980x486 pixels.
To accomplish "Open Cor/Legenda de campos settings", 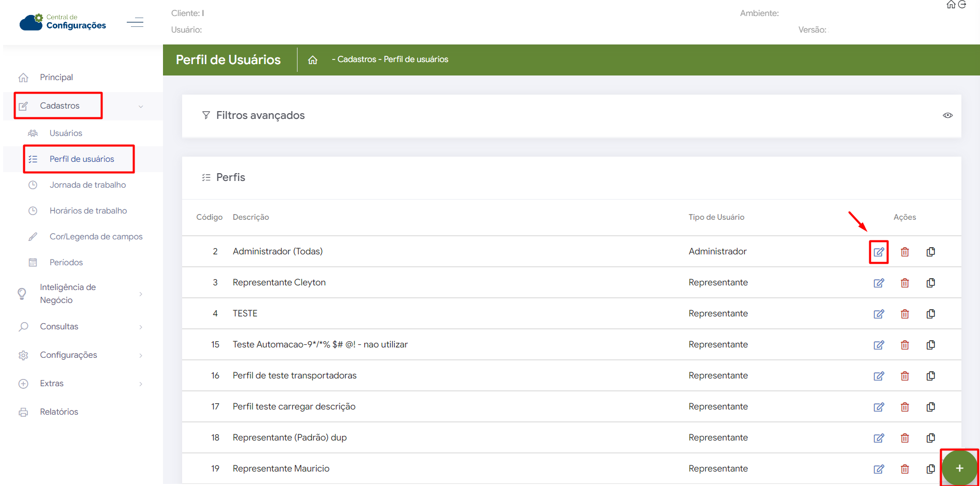I will click(x=96, y=237).
